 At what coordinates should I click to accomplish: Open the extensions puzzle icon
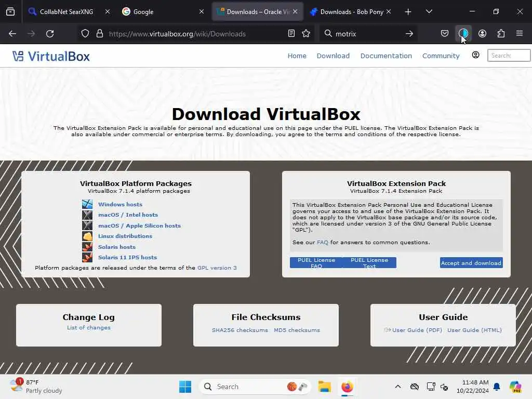coord(501,34)
